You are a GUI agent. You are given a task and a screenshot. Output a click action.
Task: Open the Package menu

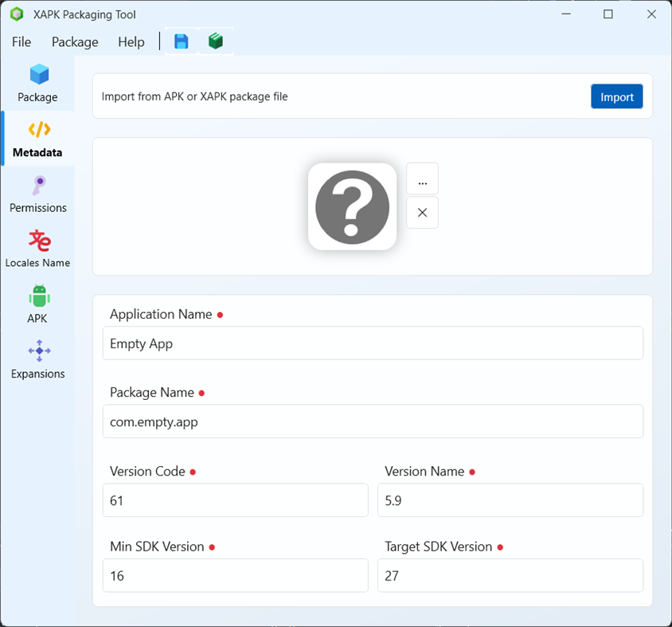[74, 41]
